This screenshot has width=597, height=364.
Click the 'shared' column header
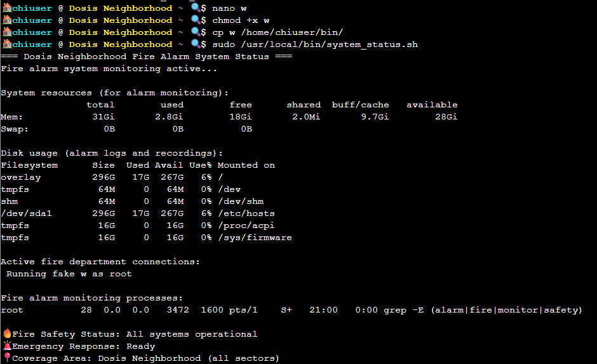[304, 105]
